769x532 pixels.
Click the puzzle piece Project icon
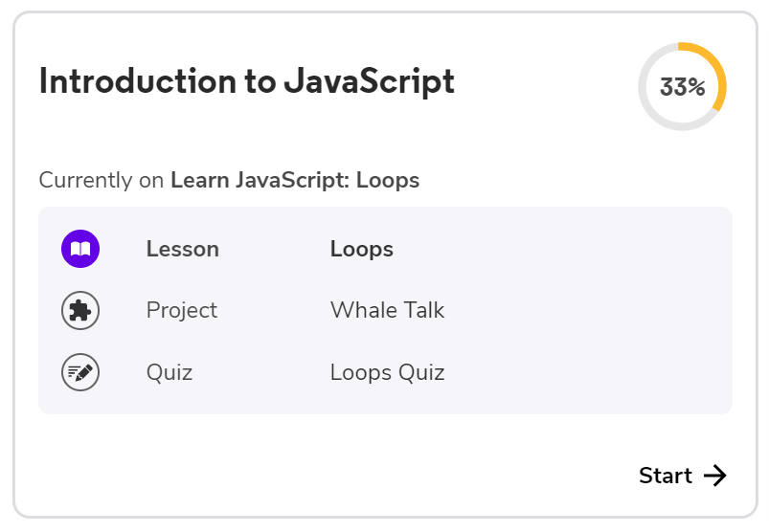pos(80,311)
